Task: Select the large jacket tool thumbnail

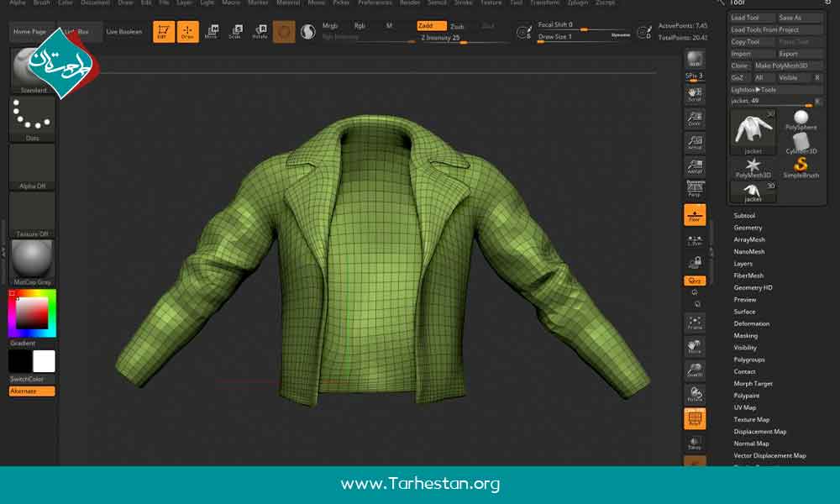Action: 753,132
